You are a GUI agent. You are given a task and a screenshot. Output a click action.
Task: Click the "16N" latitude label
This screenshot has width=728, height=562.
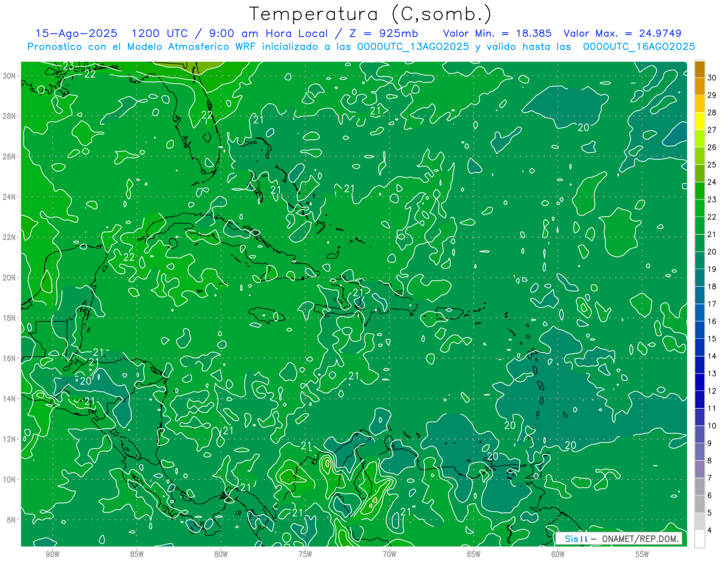pyautogui.click(x=8, y=358)
